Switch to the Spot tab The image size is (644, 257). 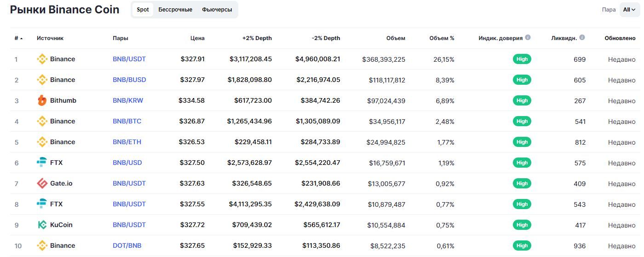[143, 10]
